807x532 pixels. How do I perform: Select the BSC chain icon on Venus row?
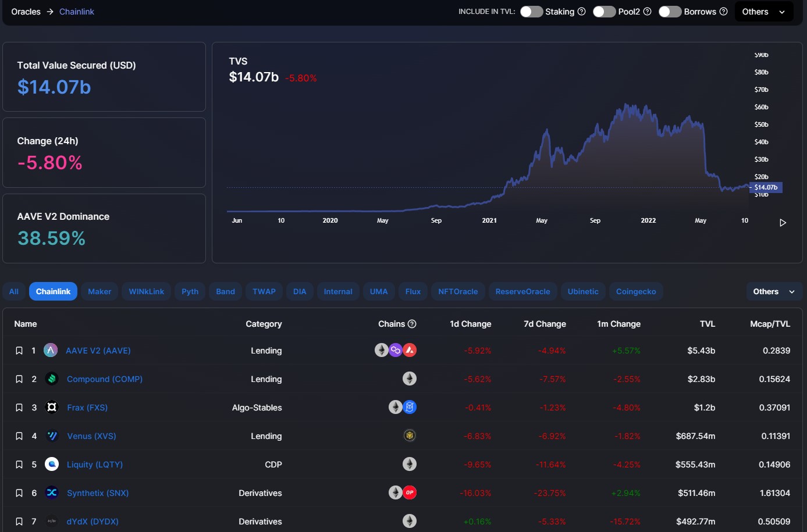[410, 435]
